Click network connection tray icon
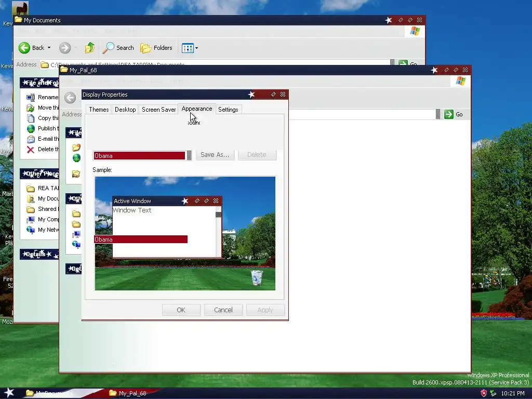This screenshot has height=399, width=532. coord(493,393)
